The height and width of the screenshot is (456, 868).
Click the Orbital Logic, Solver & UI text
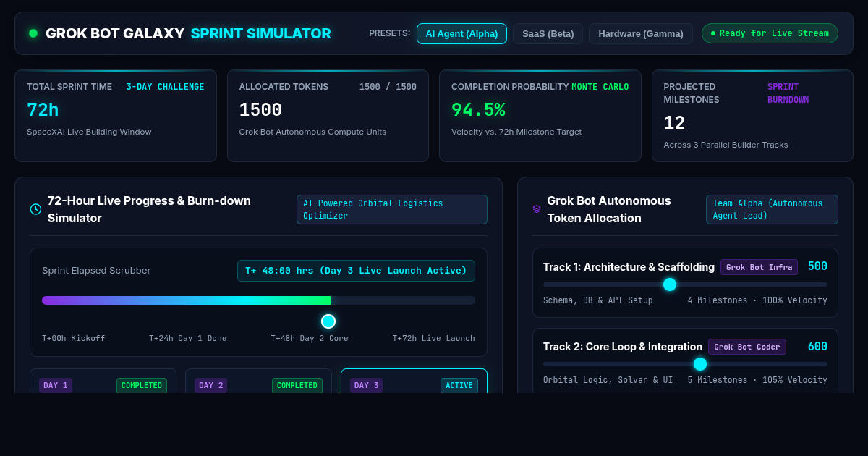tap(608, 380)
